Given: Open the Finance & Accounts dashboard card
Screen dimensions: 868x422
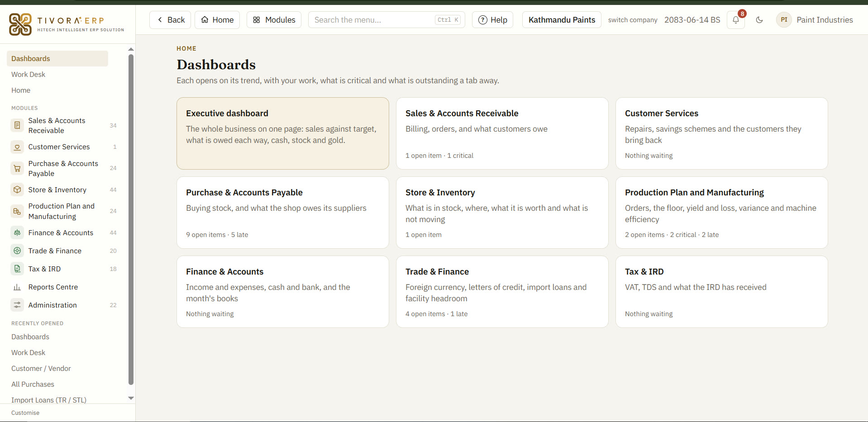Looking at the screenshot, I should pyautogui.click(x=283, y=292).
